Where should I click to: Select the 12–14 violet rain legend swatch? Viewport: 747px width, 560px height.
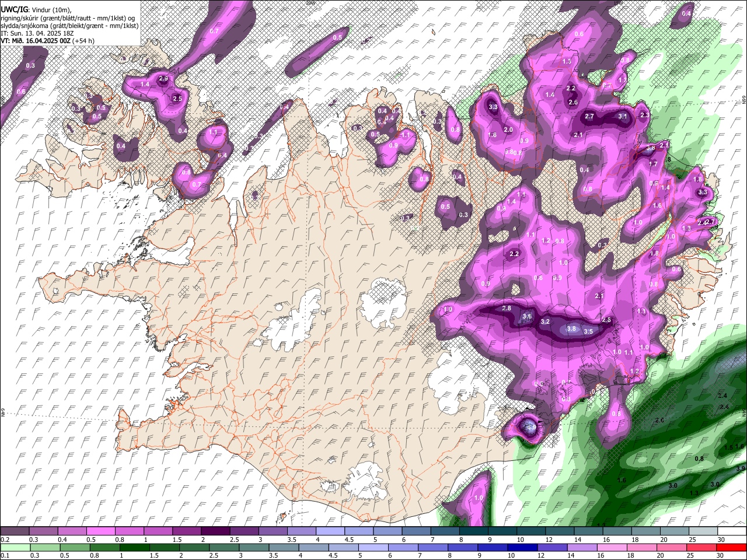551,547
